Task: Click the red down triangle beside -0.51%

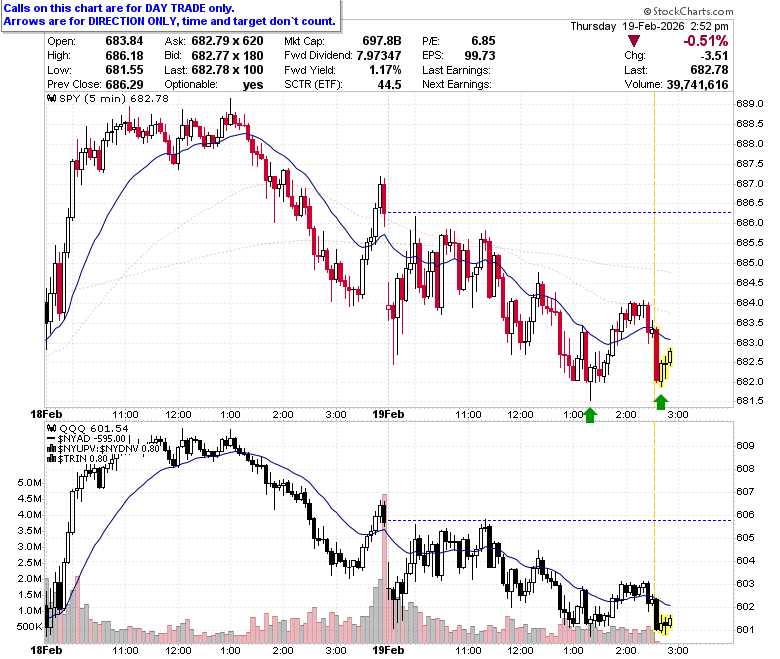Action: 634,41
